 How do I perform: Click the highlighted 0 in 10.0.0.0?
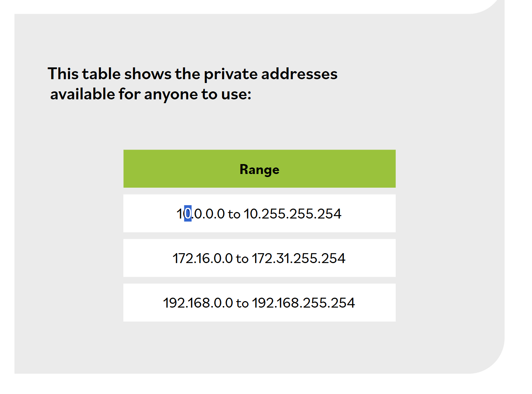188,214
